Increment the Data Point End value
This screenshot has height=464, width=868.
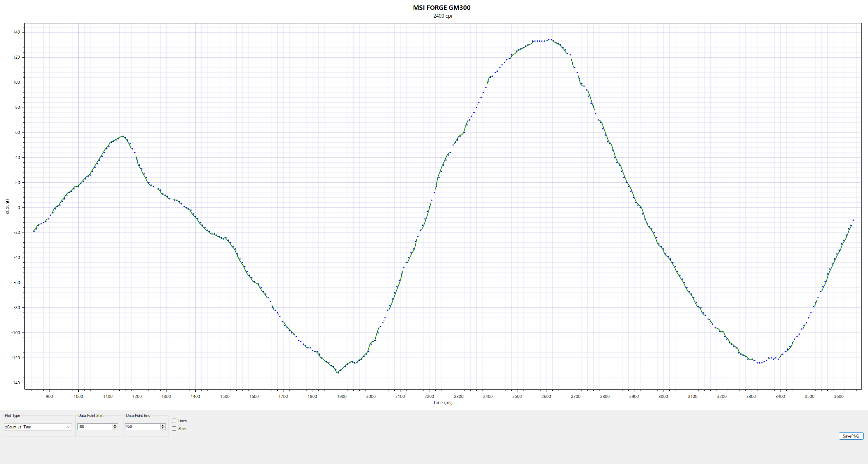point(163,425)
